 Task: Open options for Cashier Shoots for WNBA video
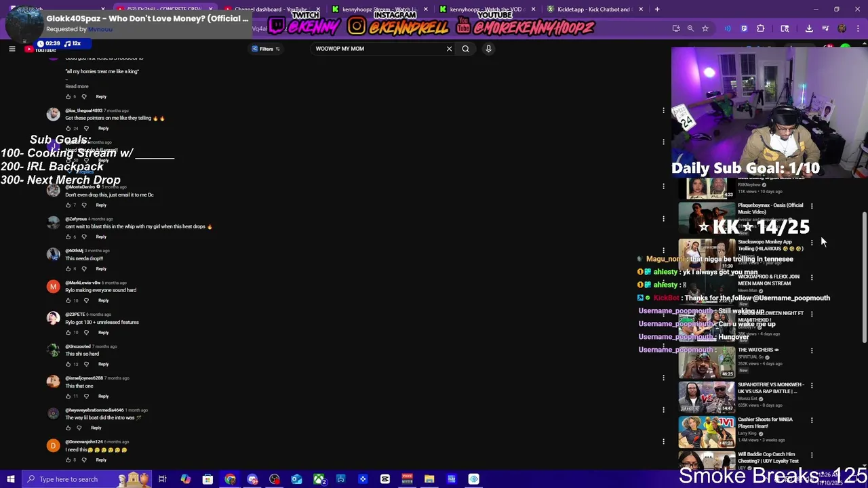pos(812,420)
